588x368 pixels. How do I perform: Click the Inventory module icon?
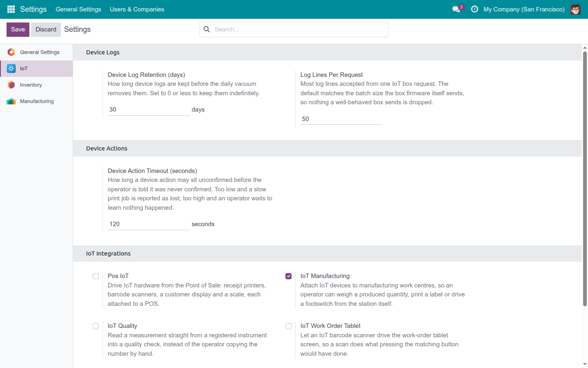[11, 85]
